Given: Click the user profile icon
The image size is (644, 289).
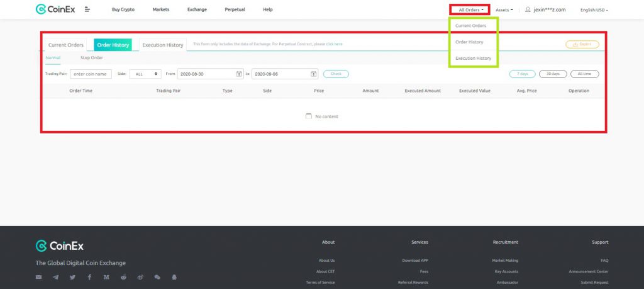Looking at the screenshot, I should tap(528, 9).
